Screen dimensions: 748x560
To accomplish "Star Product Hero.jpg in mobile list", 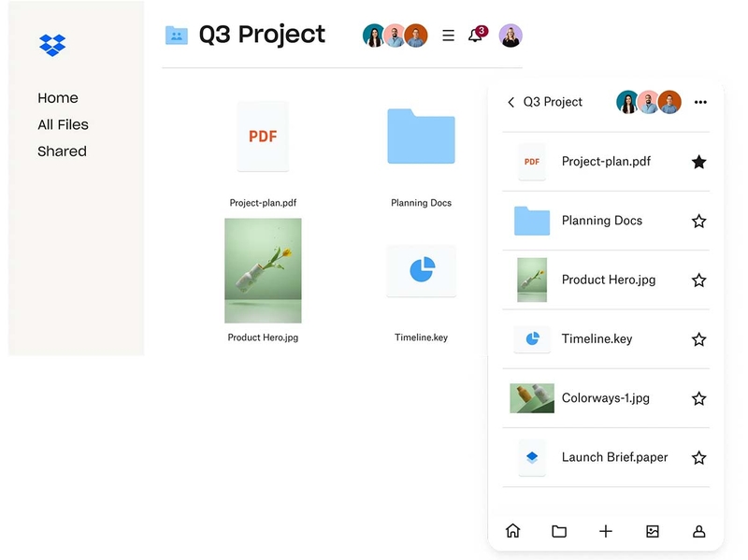I will (698, 280).
